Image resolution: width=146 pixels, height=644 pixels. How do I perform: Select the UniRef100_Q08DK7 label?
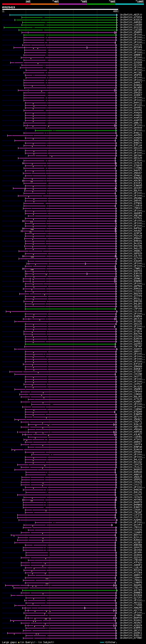(131, 95)
